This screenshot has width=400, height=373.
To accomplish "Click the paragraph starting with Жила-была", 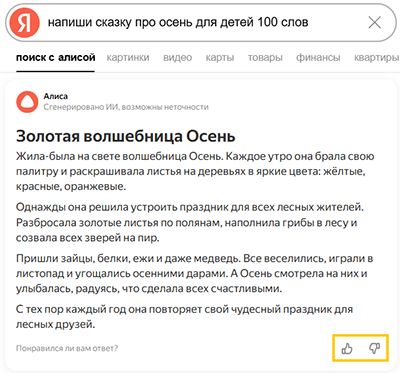I will click(x=195, y=171).
